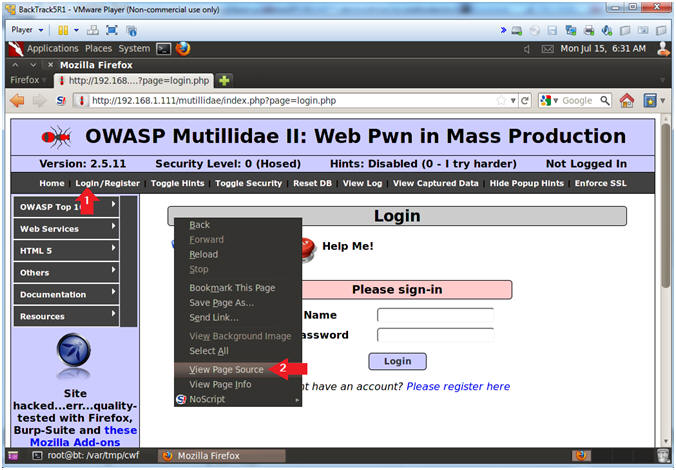Expand the Web Services menu
Screen dimensions: 676x470
tap(66, 229)
